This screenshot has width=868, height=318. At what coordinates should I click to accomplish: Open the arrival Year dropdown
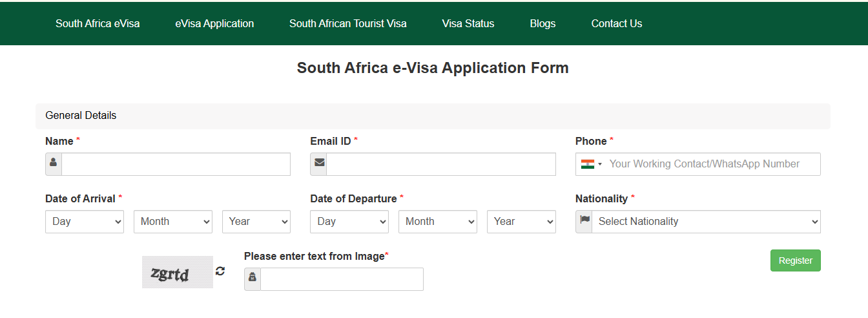(256, 222)
